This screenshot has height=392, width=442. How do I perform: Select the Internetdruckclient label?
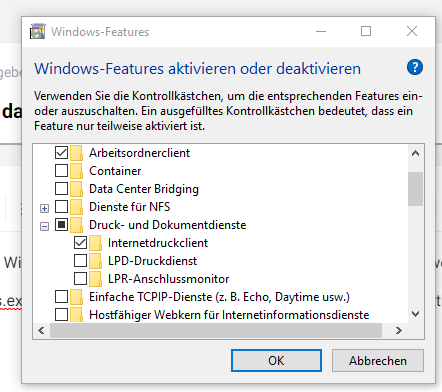(158, 243)
